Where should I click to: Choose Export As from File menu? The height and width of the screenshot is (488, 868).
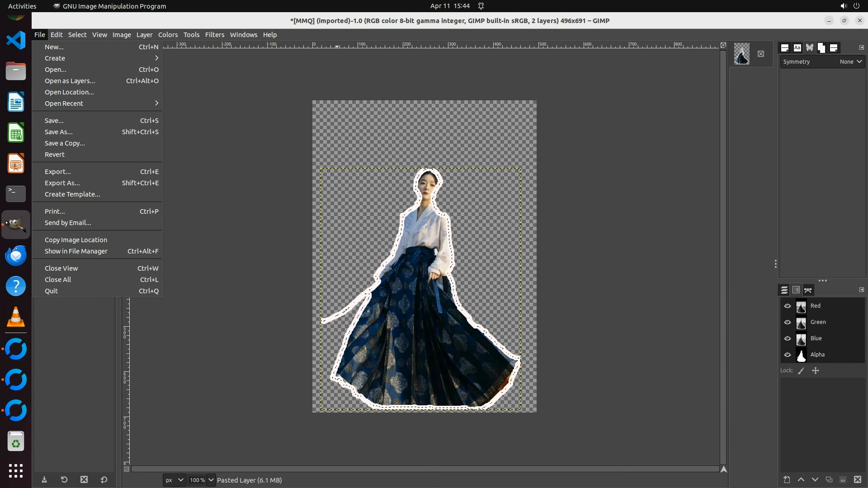pyautogui.click(x=62, y=183)
